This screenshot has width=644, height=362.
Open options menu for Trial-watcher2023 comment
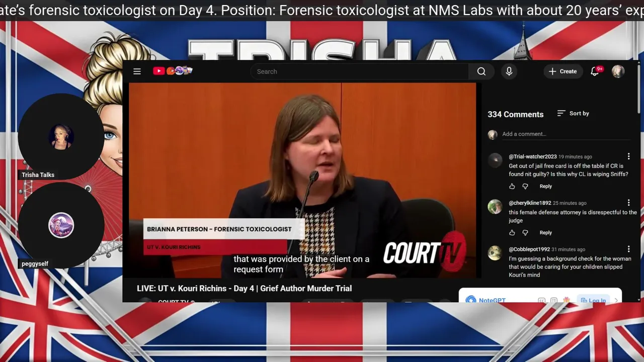(628, 156)
